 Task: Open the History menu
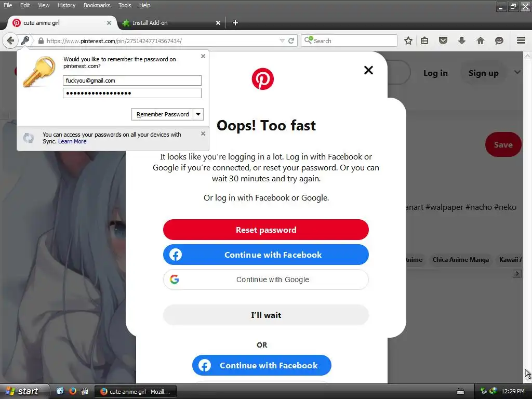pos(66,5)
